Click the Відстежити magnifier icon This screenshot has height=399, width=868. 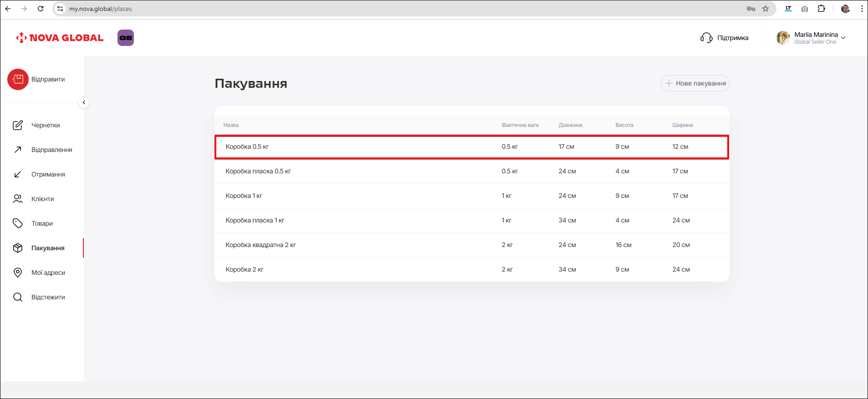pos(18,297)
